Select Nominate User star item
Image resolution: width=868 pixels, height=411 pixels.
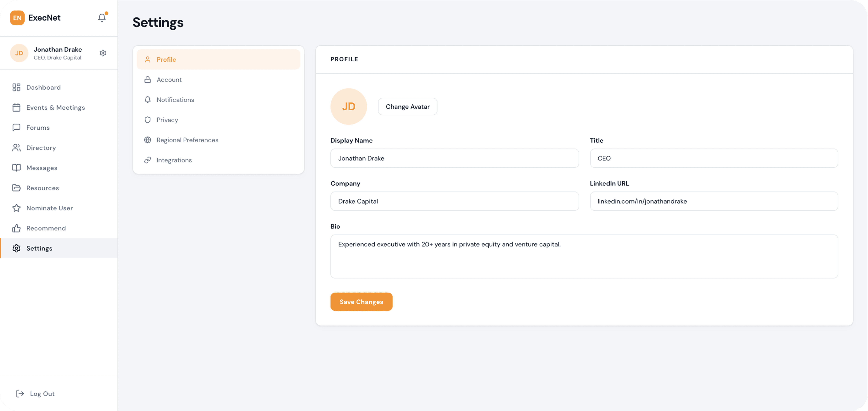click(49, 208)
